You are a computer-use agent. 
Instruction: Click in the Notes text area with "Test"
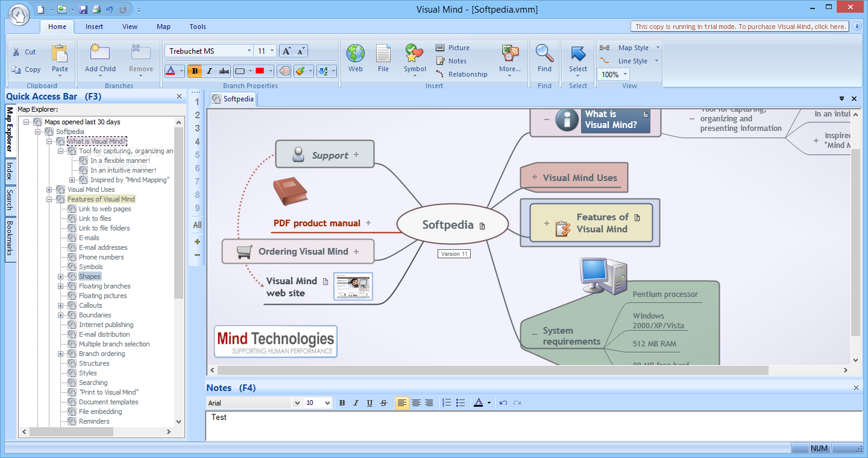tap(534, 426)
